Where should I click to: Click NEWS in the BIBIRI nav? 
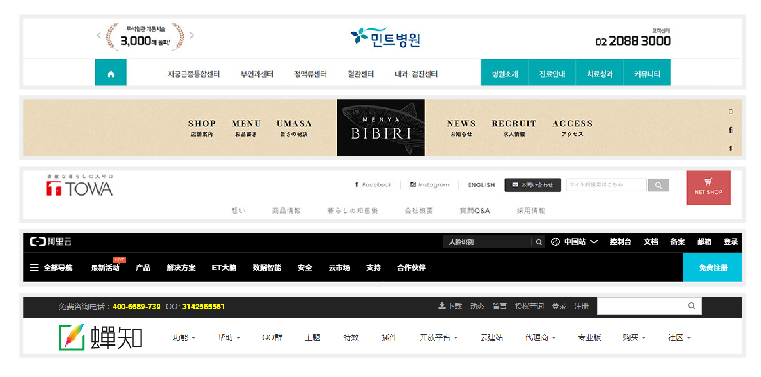click(461, 128)
